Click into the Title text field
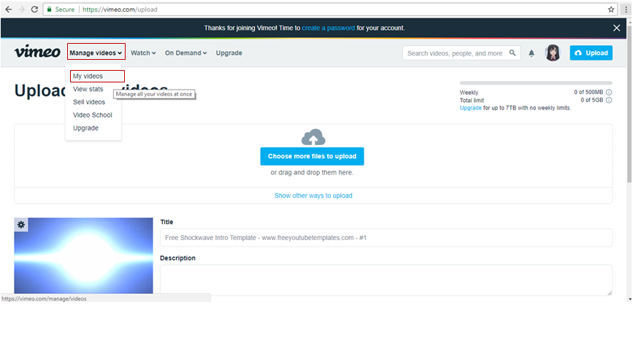Screen dimensions: 633x364 point(386,238)
